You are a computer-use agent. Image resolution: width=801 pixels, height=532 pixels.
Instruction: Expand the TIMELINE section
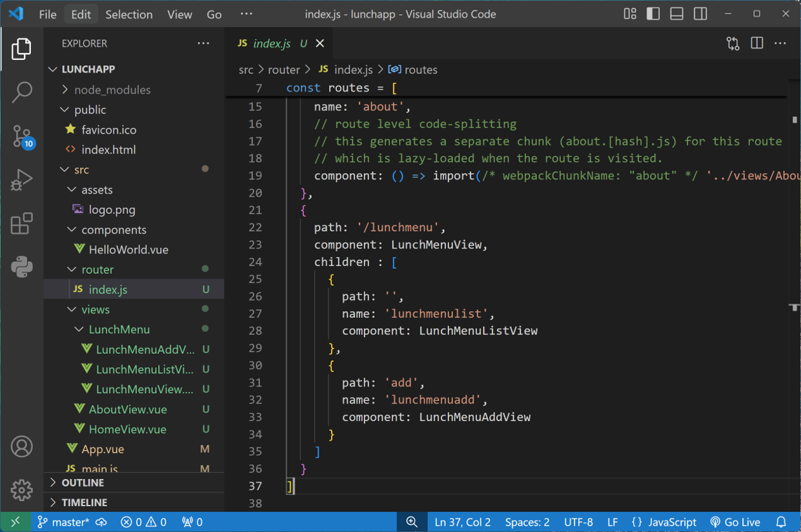tap(134, 502)
